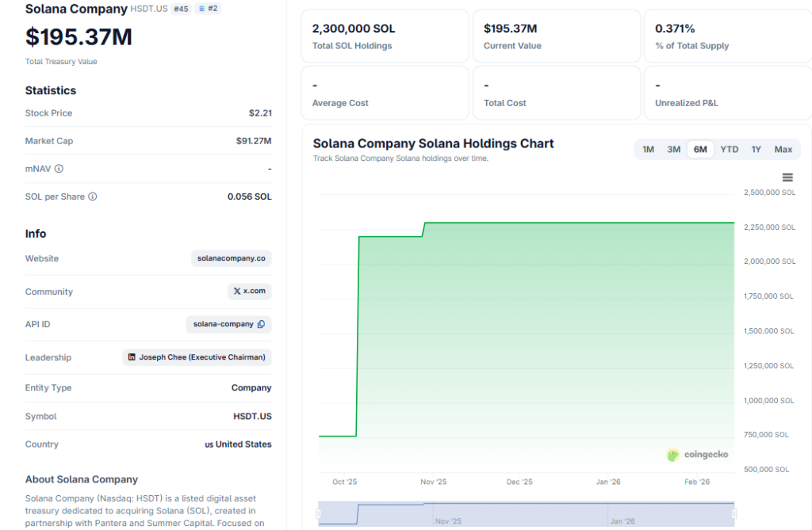Click the SOL per Share info icon
Image resolution: width=812 pixels, height=530 pixels.
(x=92, y=196)
